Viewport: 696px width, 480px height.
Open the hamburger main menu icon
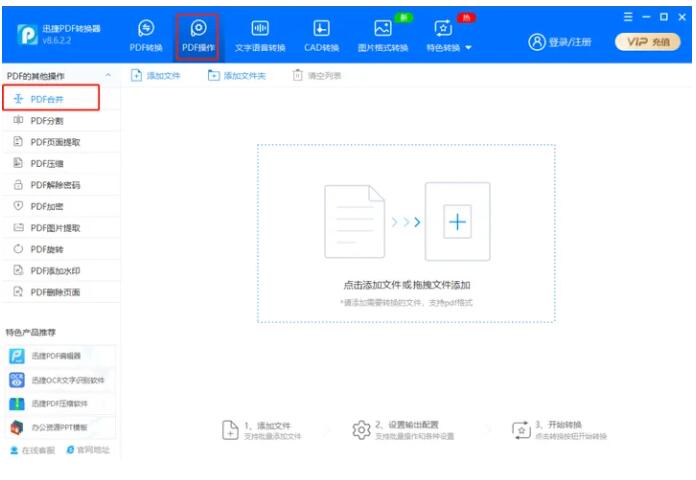click(x=627, y=17)
